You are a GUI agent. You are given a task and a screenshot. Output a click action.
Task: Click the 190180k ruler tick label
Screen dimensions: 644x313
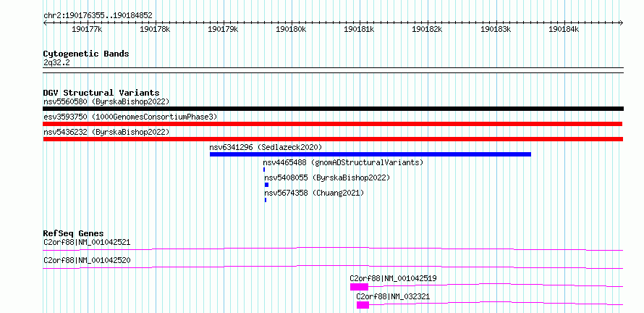click(291, 29)
